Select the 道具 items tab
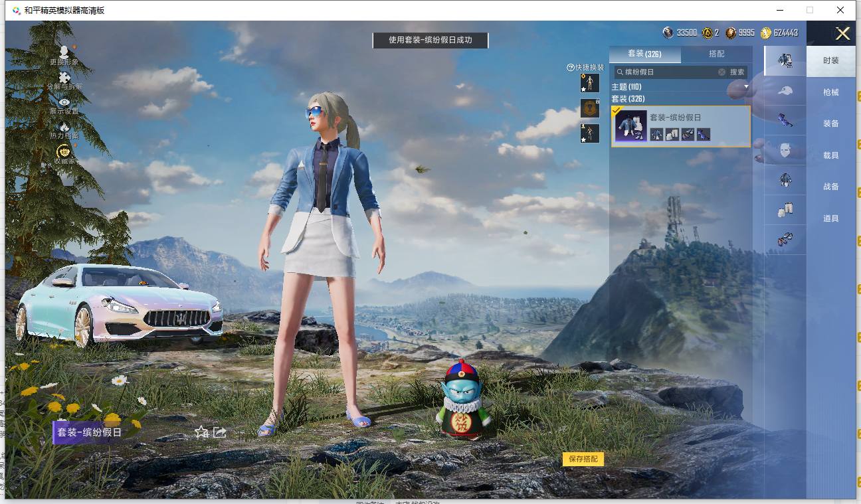This screenshot has height=504, width=861. (831, 218)
